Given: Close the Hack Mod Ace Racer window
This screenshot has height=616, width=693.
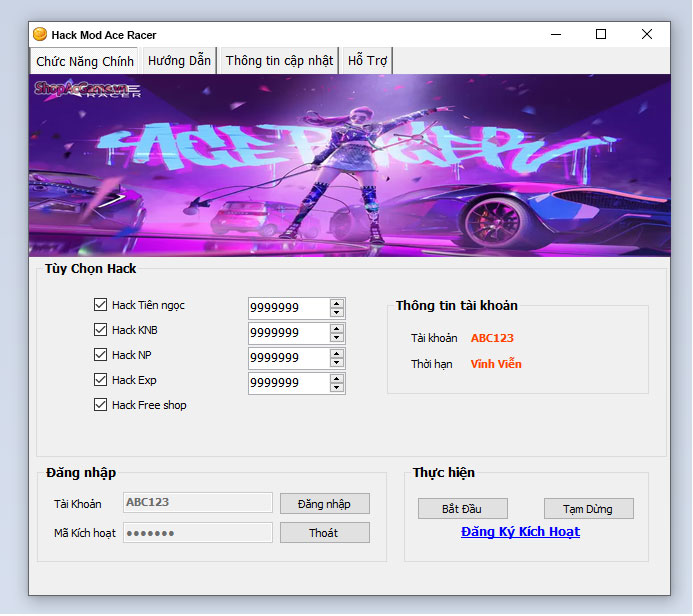Looking at the screenshot, I should 647,34.
